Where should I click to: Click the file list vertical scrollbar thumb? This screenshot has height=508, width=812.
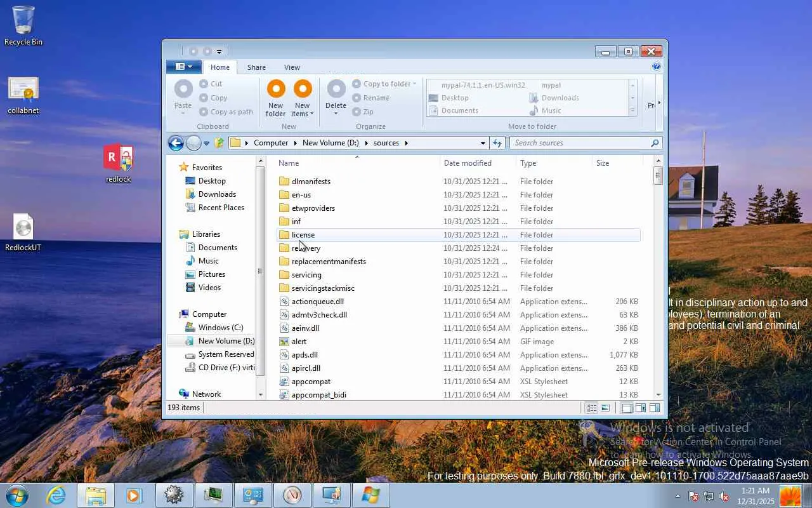(x=658, y=175)
